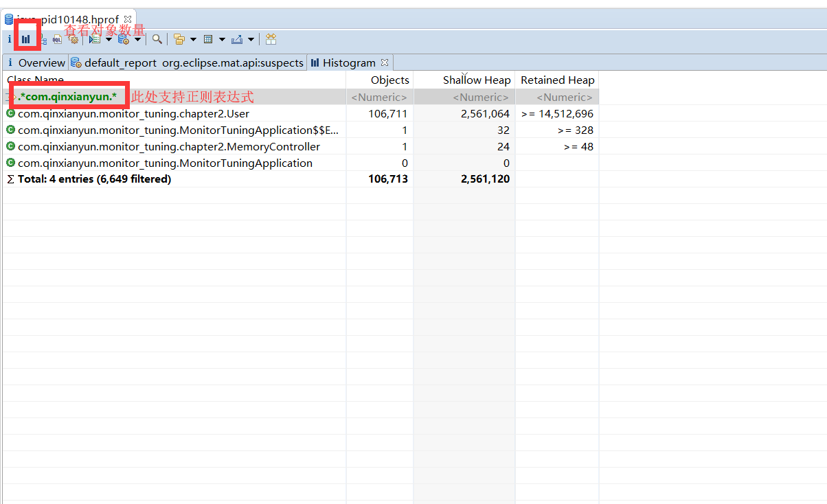Sort by the Objects column header
827x504 pixels.
[380, 80]
